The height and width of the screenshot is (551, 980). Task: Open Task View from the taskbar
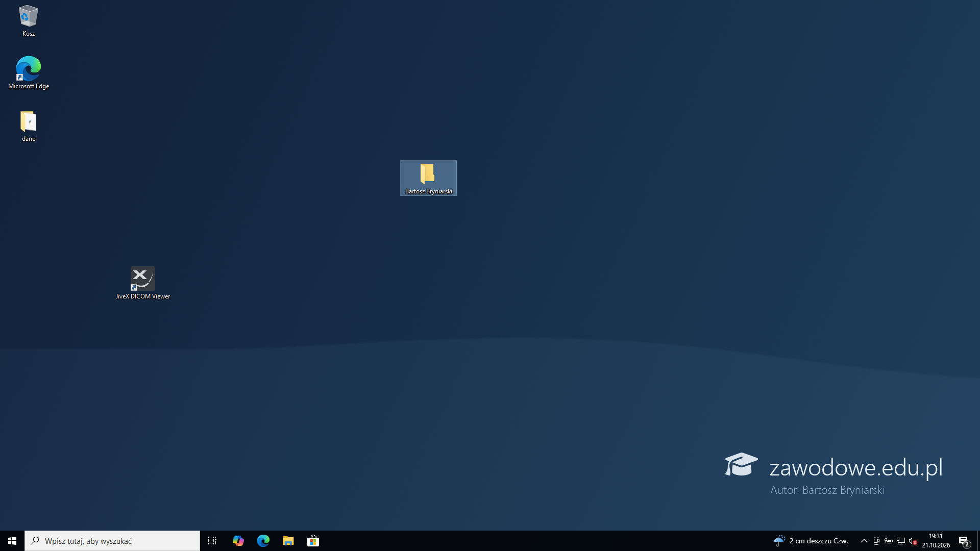coord(212,541)
